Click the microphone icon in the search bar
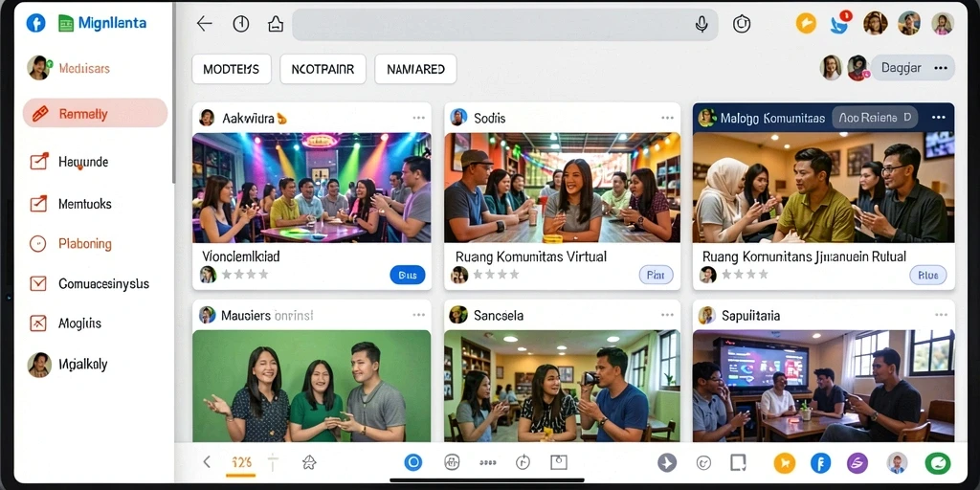The width and height of the screenshot is (980, 490). click(702, 24)
